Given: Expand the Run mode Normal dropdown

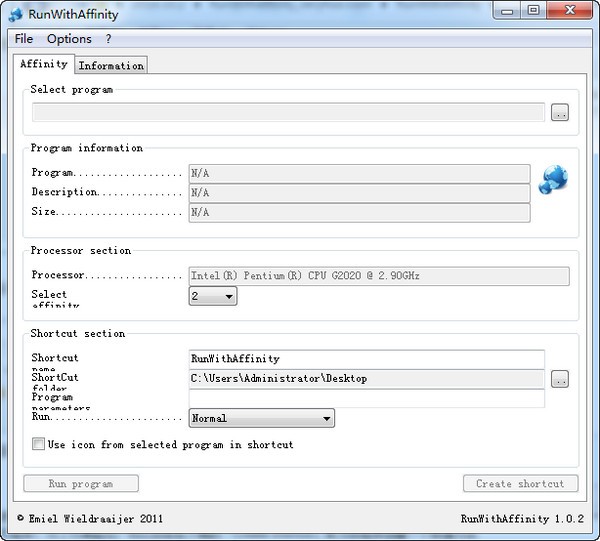Looking at the screenshot, I should coord(261,418).
